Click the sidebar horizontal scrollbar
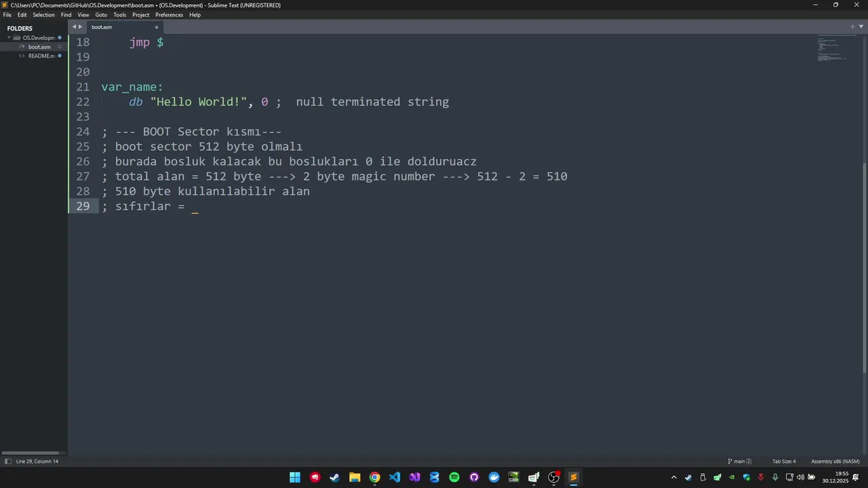Image resolution: width=868 pixels, height=488 pixels. click(x=31, y=453)
